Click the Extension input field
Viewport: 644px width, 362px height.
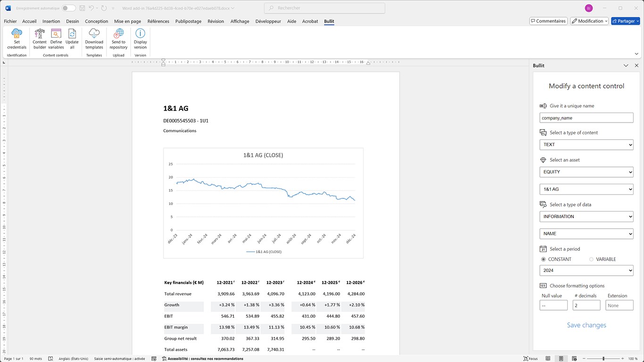click(619, 305)
